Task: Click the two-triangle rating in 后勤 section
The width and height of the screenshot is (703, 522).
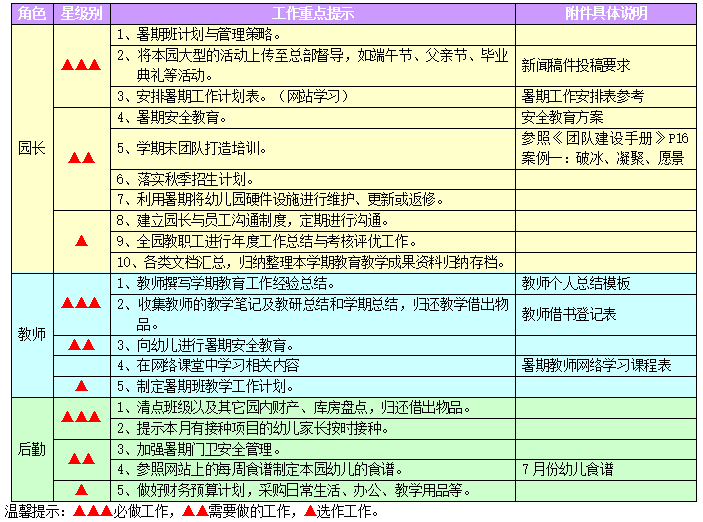Action: pyautogui.click(x=81, y=459)
